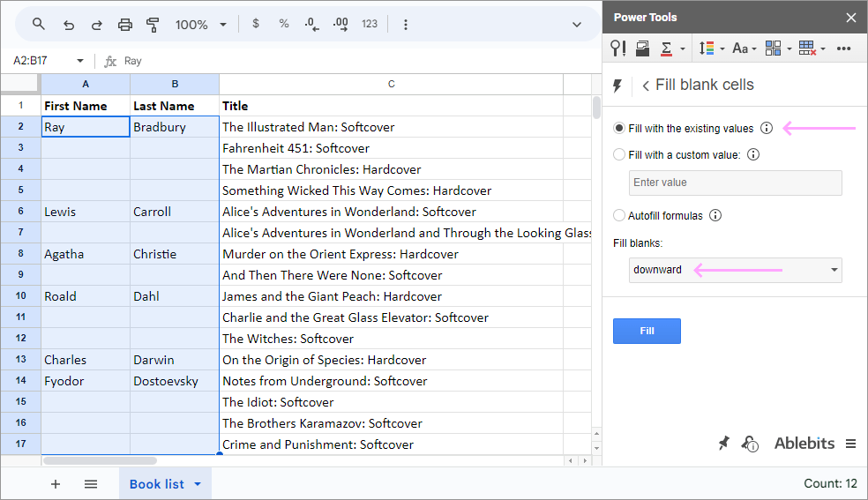868x500 pixels.
Task: Click the First Name header cell
Action: (x=86, y=106)
